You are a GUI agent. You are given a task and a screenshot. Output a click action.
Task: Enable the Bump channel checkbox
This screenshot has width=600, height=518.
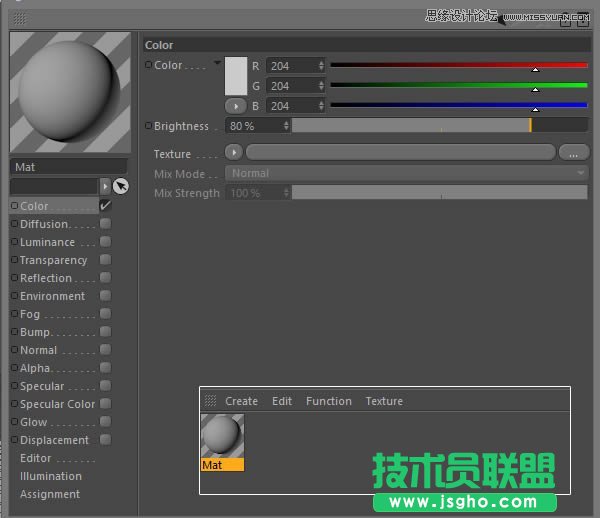point(105,331)
